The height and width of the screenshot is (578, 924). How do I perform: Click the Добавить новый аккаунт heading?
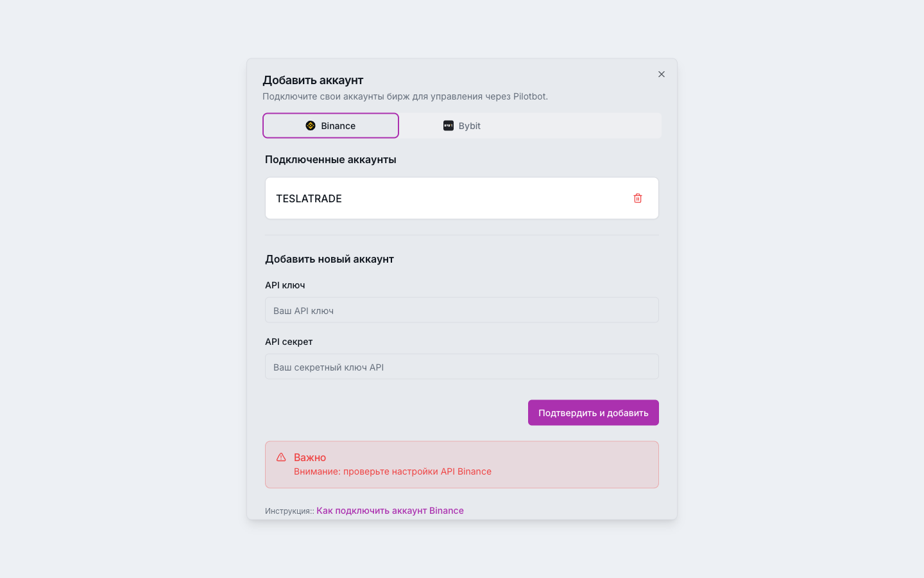coord(329,259)
